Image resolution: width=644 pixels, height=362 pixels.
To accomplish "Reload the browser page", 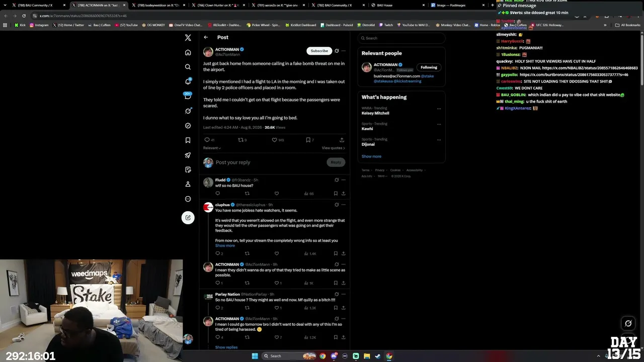I will click(24, 16).
